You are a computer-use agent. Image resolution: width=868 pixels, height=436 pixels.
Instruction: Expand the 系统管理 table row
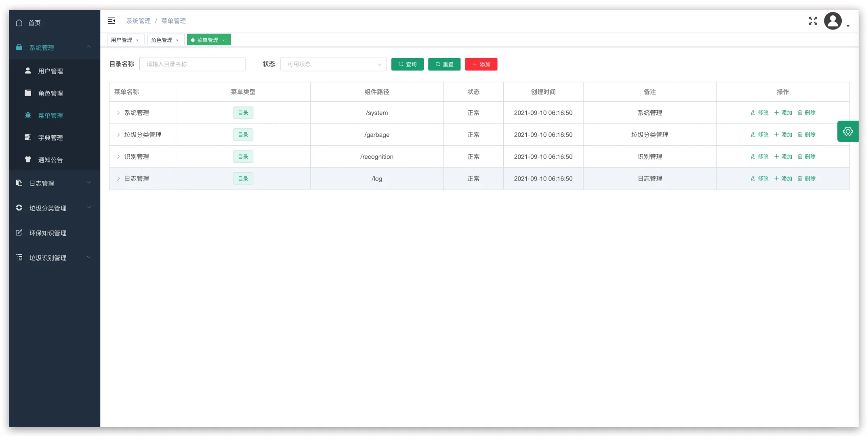(118, 113)
